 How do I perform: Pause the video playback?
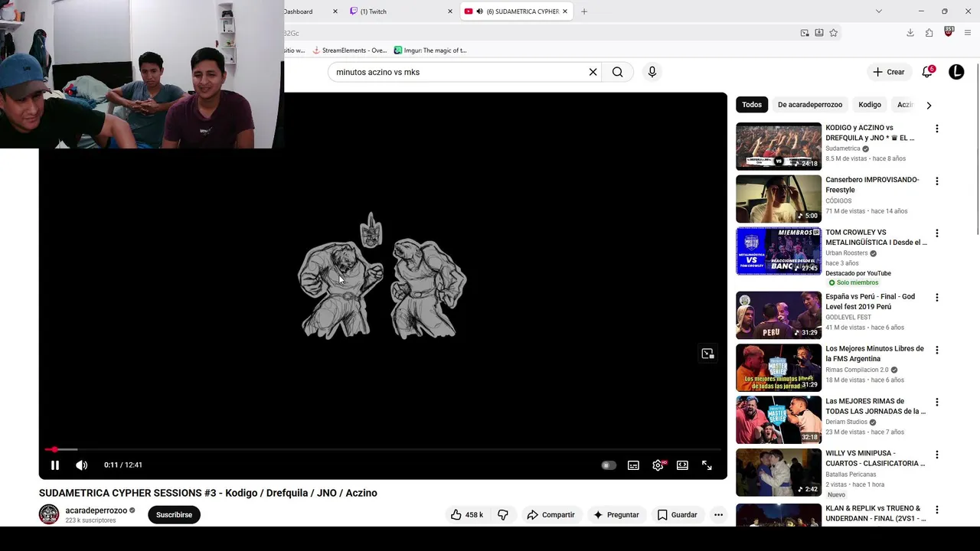pos(55,465)
